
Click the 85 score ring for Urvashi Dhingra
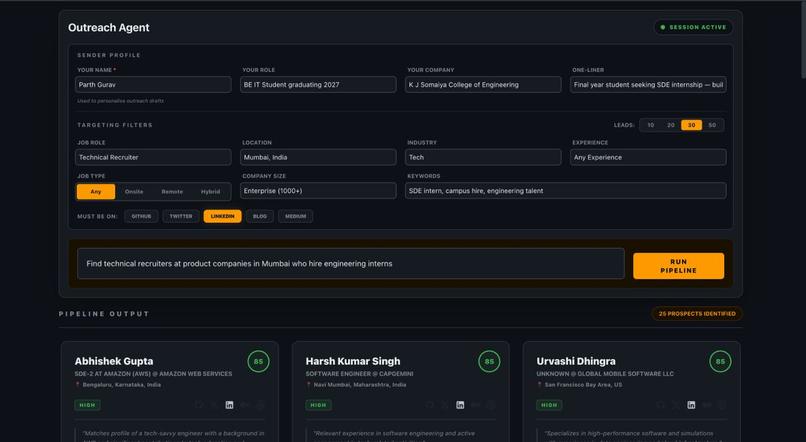[x=720, y=361]
